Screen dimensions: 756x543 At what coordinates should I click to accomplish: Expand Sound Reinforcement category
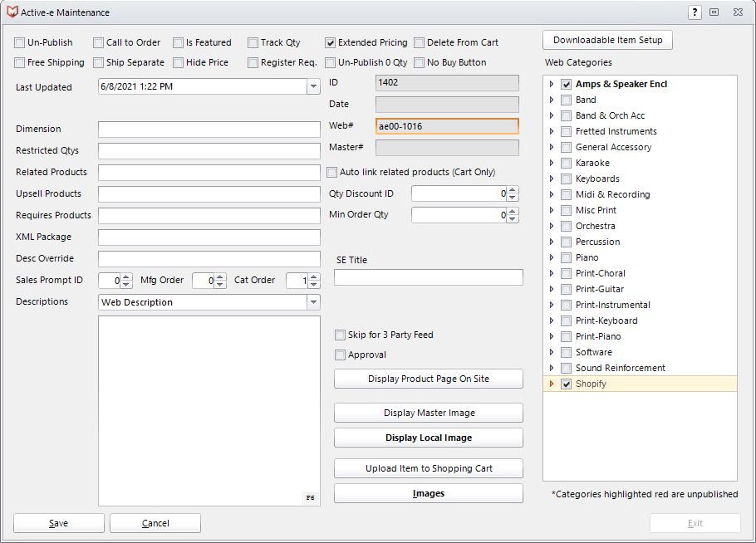(552, 368)
